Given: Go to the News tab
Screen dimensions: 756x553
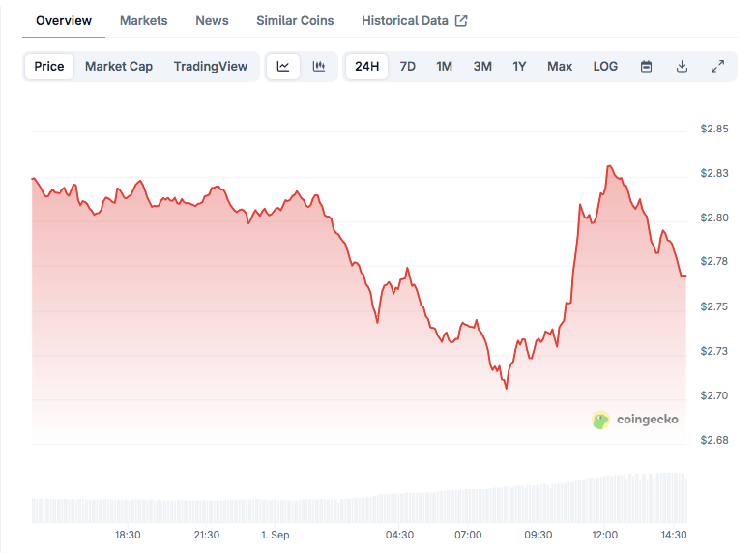Looking at the screenshot, I should [212, 20].
